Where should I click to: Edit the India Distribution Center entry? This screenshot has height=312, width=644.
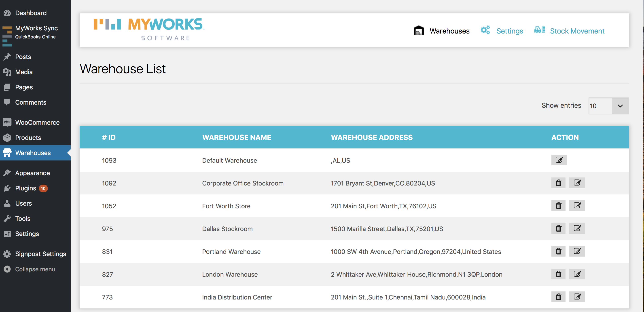pyautogui.click(x=576, y=297)
